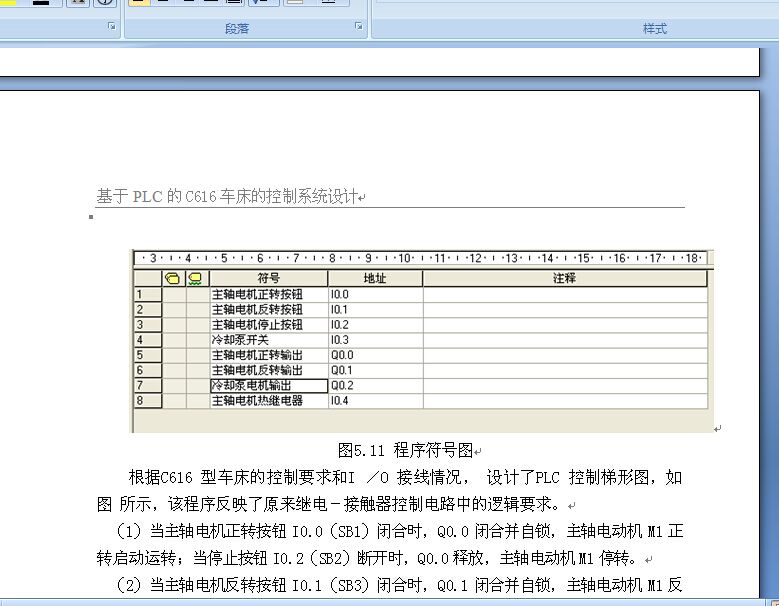This screenshot has width=779, height=606.
Task: Place cursor in line starting (1) 当主轴电机正转按钮
Action: pos(399,531)
